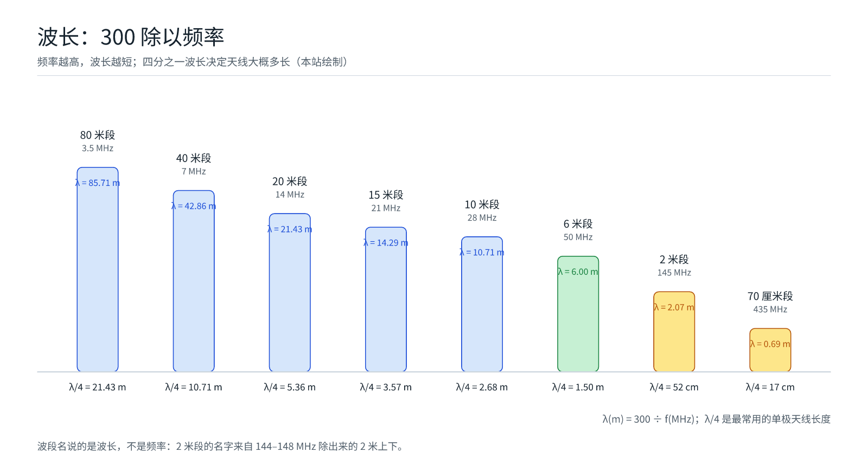This screenshot has height=471, width=868.
Task: Click the title 波长：300 除以频率
Action: [x=131, y=37]
